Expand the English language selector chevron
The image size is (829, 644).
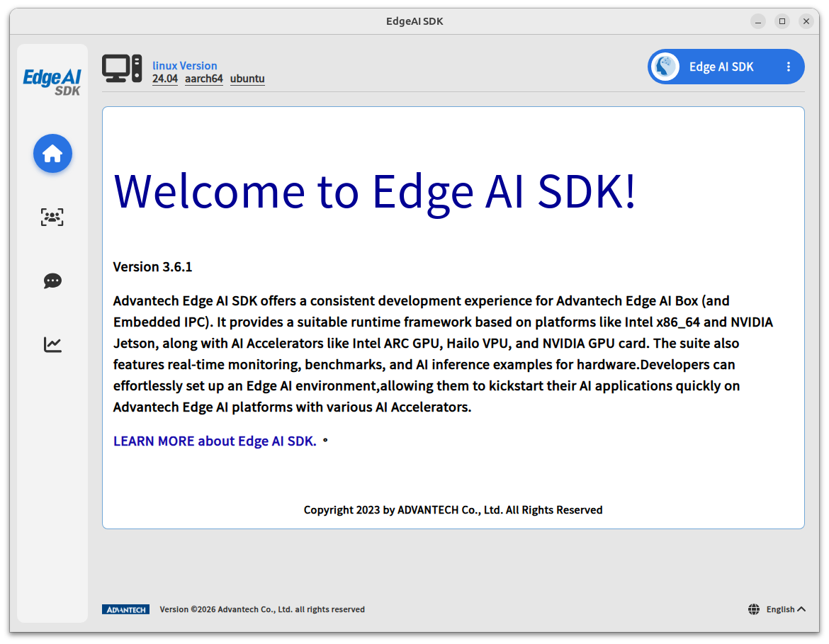click(801, 609)
